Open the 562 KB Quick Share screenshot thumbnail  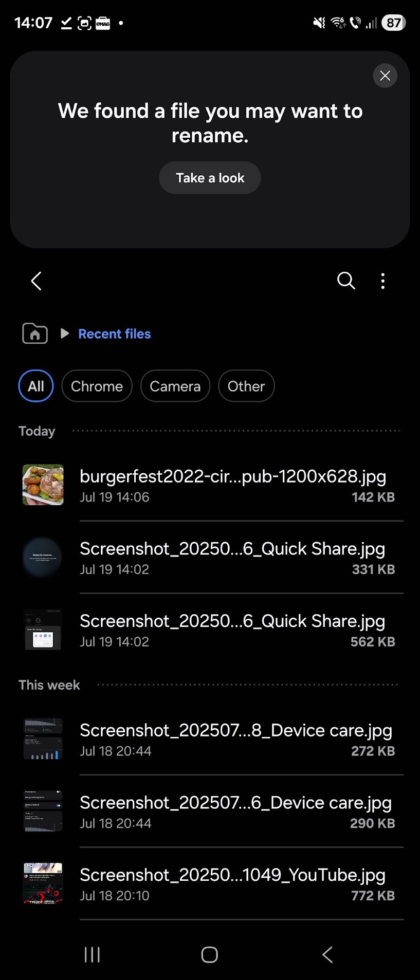click(x=43, y=630)
